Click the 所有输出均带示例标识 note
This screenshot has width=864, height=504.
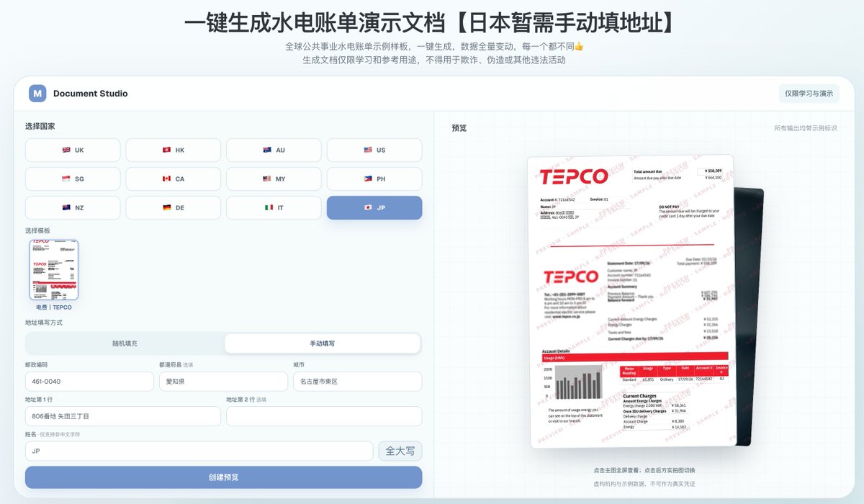pyautogui.click(x=806, y=128)
